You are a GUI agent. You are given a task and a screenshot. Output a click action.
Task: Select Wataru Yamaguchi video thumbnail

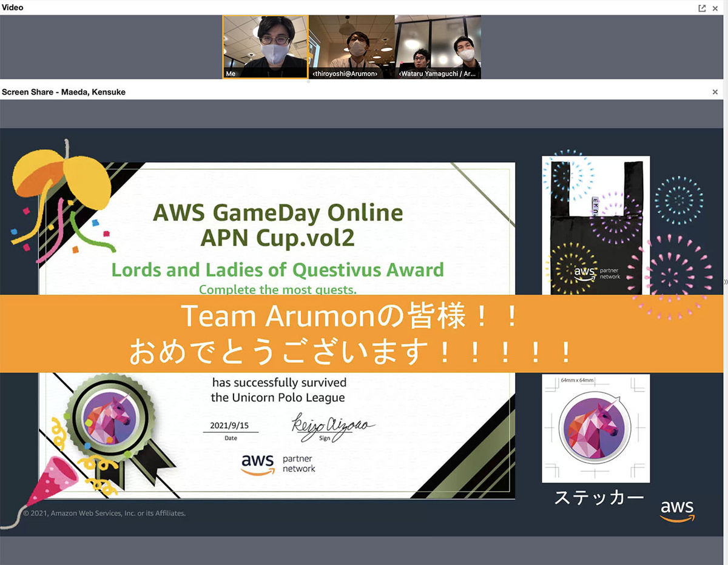click(438, 47)
